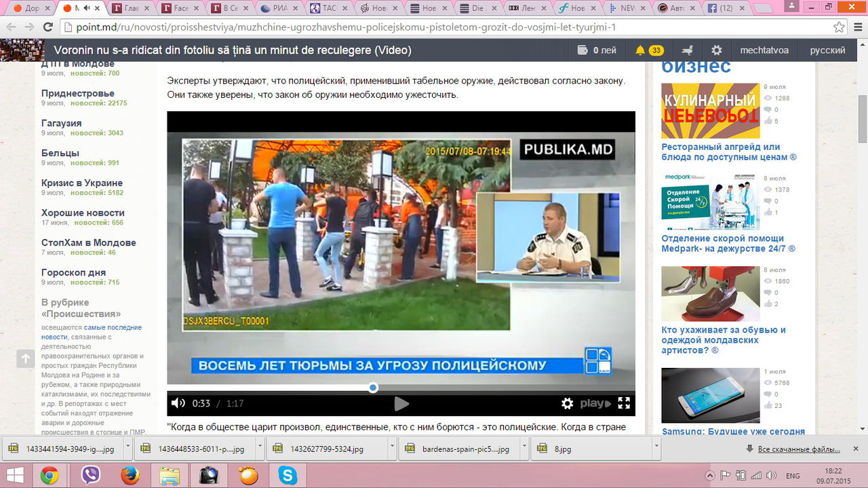
Task: Open the Chrome menu hamburger icon
Action: tap(856, 28)
